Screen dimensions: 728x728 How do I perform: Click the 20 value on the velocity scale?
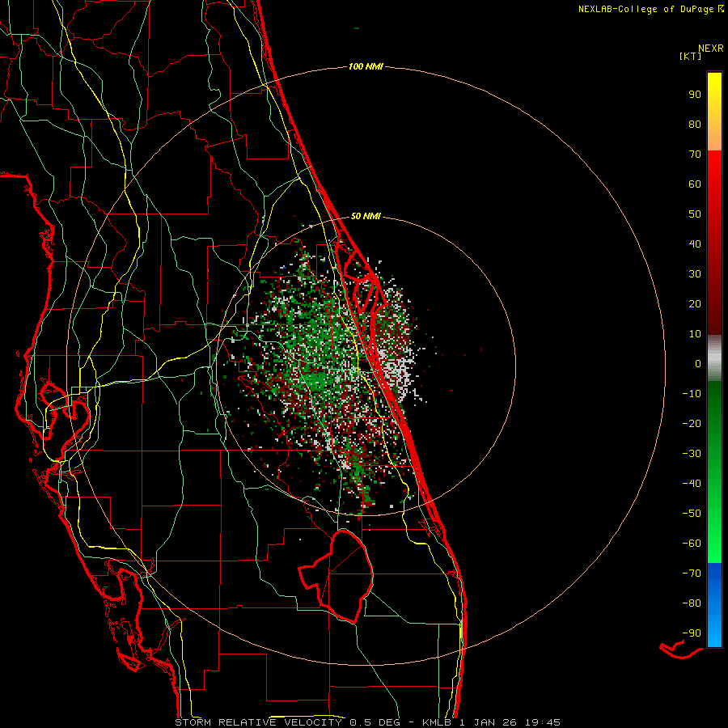point(695,304)
